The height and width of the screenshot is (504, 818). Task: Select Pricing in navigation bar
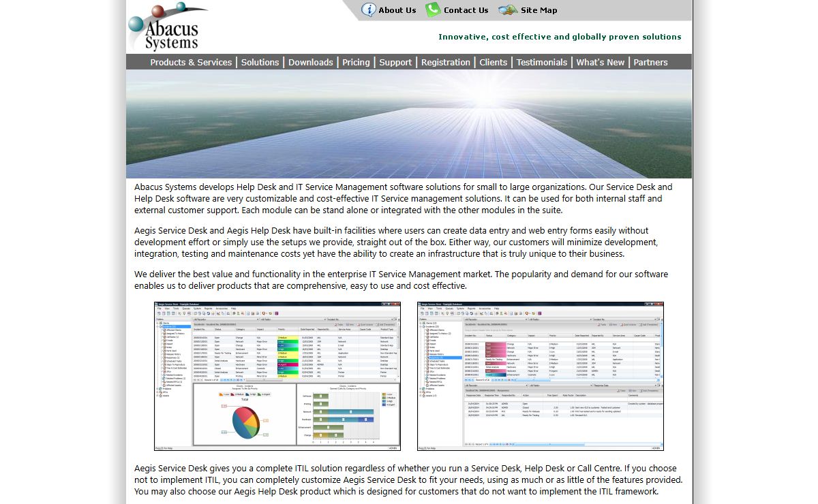356,62
